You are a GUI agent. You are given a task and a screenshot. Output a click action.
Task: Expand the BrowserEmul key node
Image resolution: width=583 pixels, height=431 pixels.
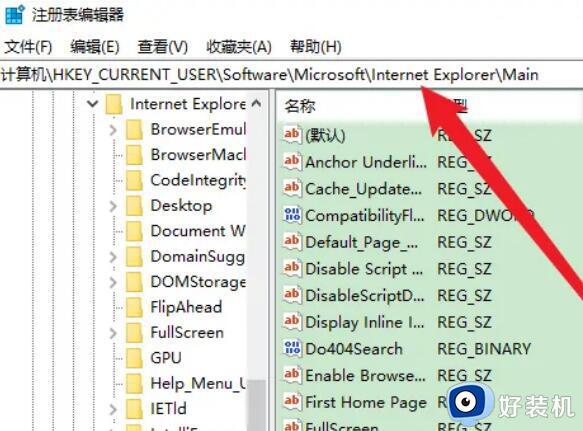click(x=113, y=130)
